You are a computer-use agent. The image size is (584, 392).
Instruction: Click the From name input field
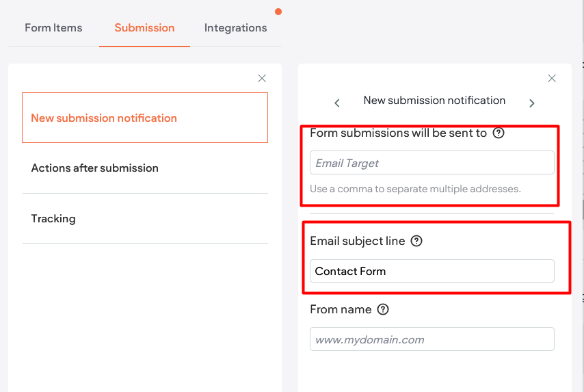432,339
